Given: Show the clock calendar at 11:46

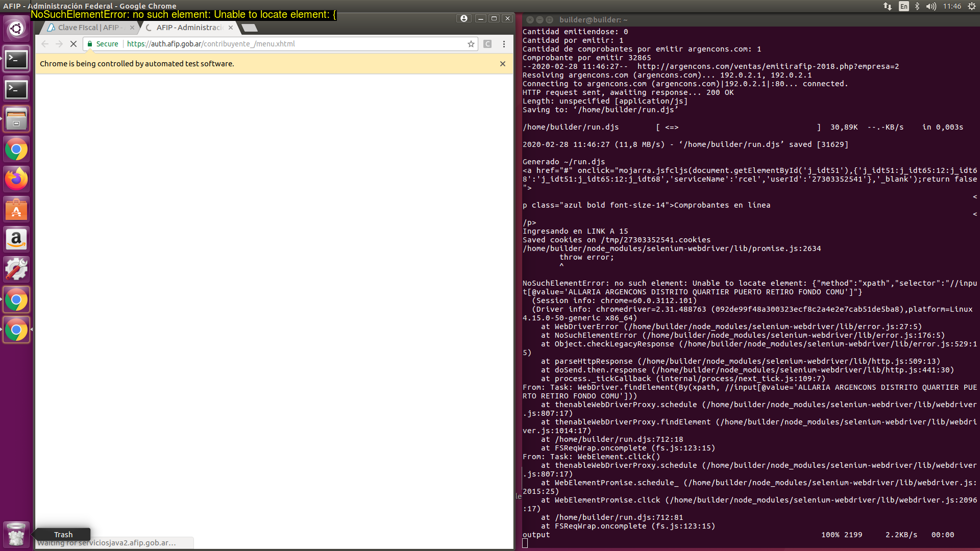Looking at the screenshot, I should (x=952, y=6).
